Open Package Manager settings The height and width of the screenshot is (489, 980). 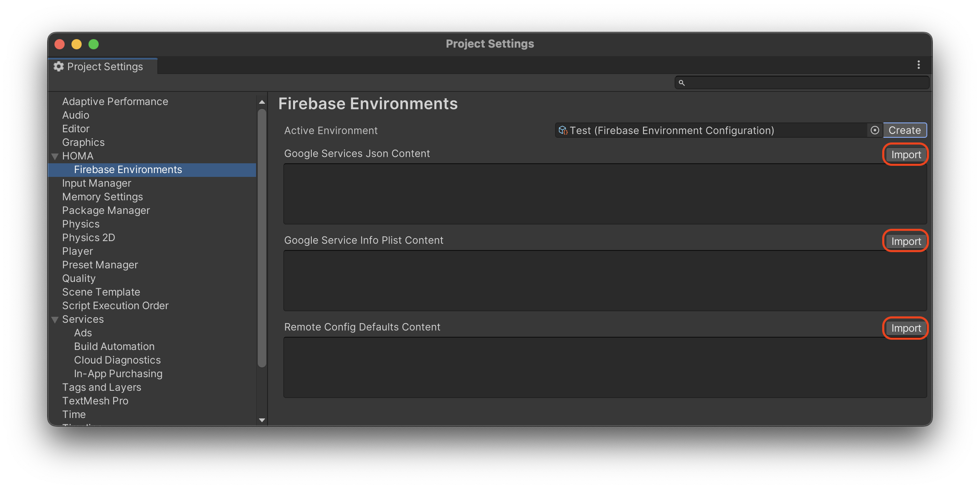106,210
